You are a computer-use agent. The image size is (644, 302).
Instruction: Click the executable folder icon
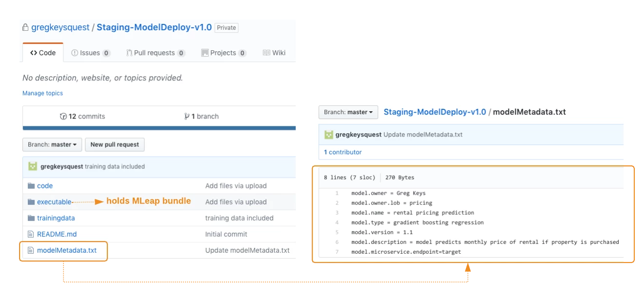pyautogui.click(x=31, y=202)
